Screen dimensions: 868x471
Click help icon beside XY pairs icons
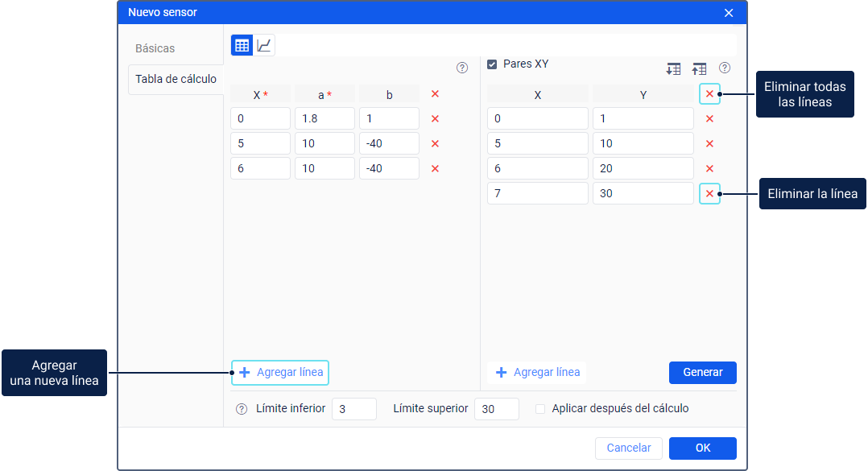tap(725, 68)
